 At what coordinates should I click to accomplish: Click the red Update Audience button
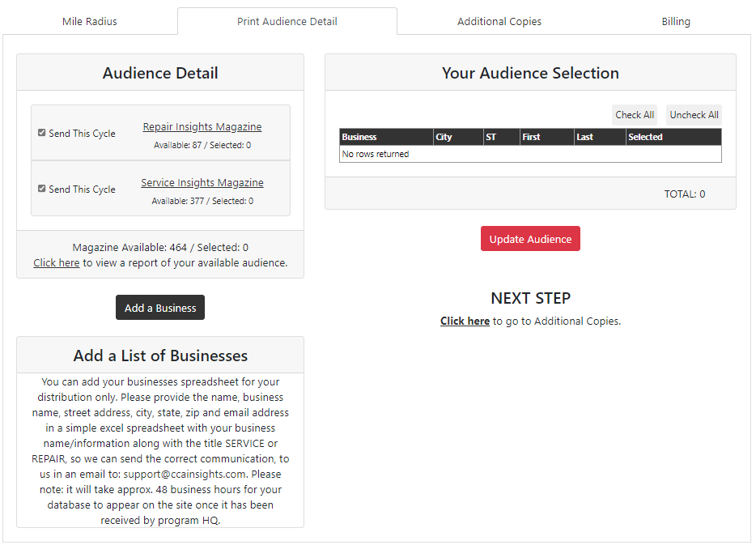pos(530,239)
